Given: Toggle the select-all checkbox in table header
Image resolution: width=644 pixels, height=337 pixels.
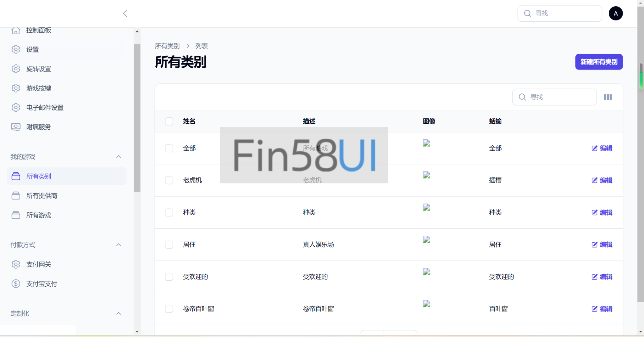Looking at the screenshot, I should [x=169, y=121].
